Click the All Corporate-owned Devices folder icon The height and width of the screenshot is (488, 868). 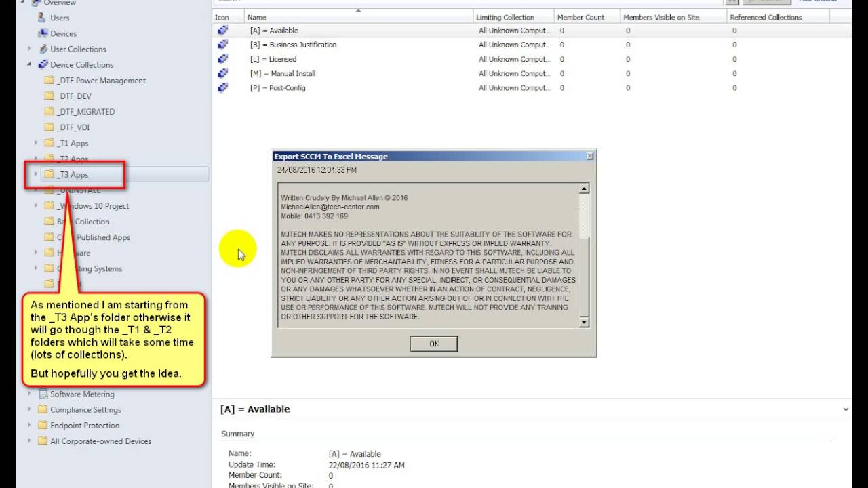click(x=43, y=441)
